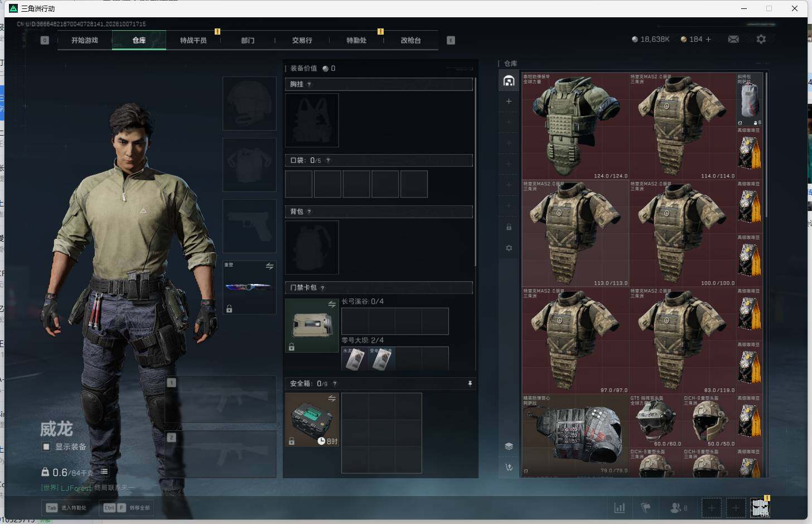Image resolution: width=812 pixels, height=524 pixels.
Task: Open the 特战干员 tab
Action: 194,40
